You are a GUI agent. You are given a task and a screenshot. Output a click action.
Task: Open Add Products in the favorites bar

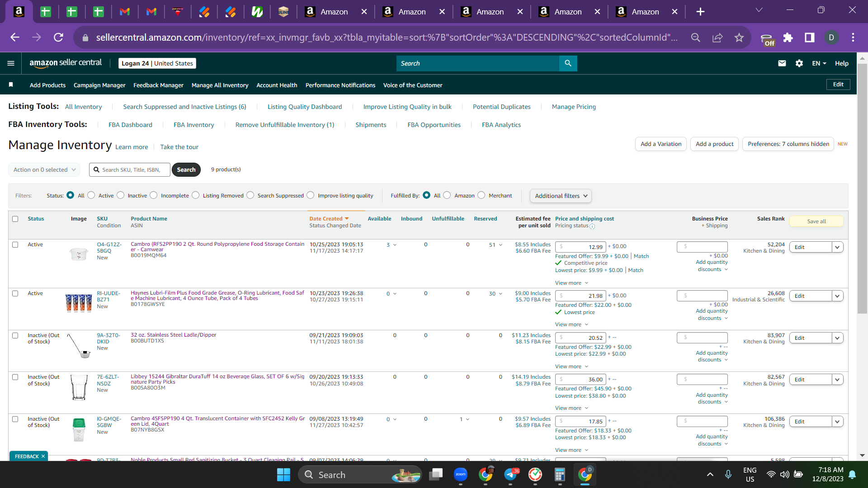[x=47, y=85]
